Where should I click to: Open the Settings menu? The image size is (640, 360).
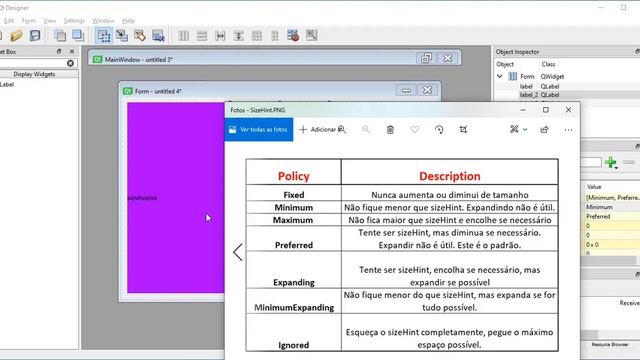[x=74, y=20]
